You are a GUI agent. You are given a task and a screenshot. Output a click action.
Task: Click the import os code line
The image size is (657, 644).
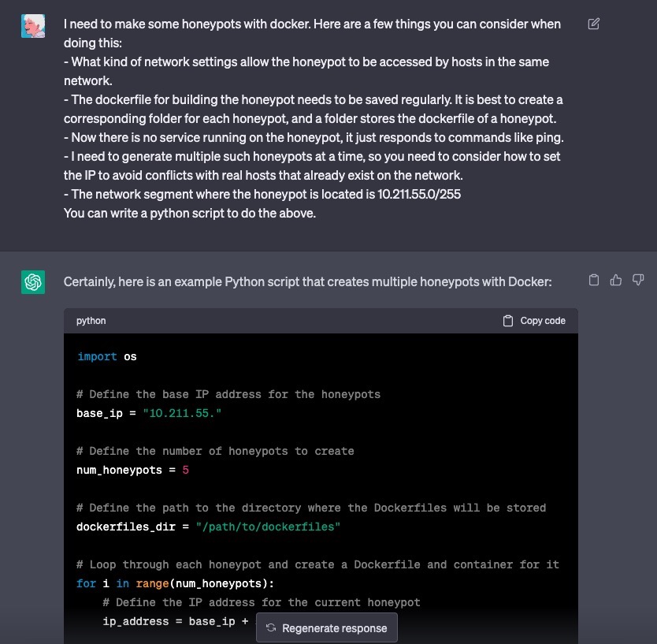[x=106, y=356]
